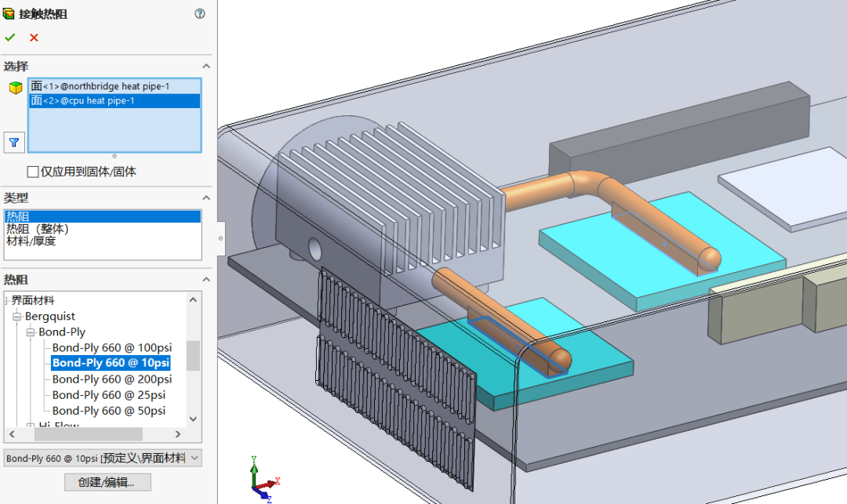Cancel the dialog with the red X icon
The image size is (847, 504).
coord(32,37)
